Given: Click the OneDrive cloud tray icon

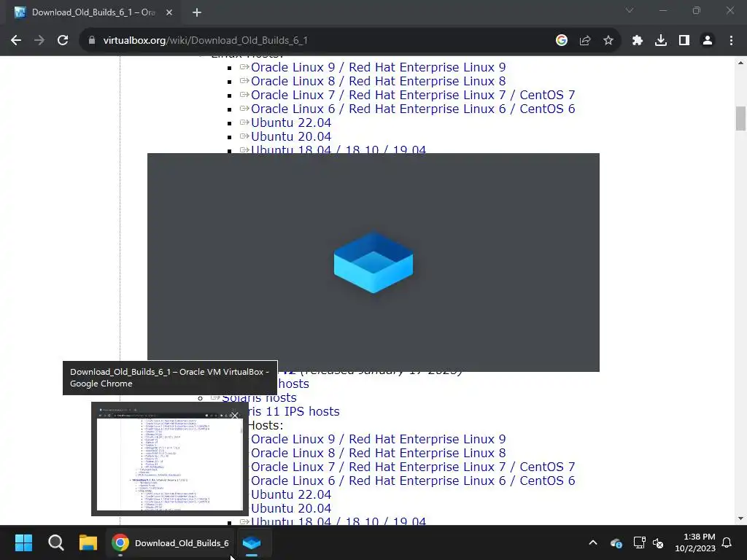Looking at the screenshot, I should pyautogui.click(x=616, y=542).
